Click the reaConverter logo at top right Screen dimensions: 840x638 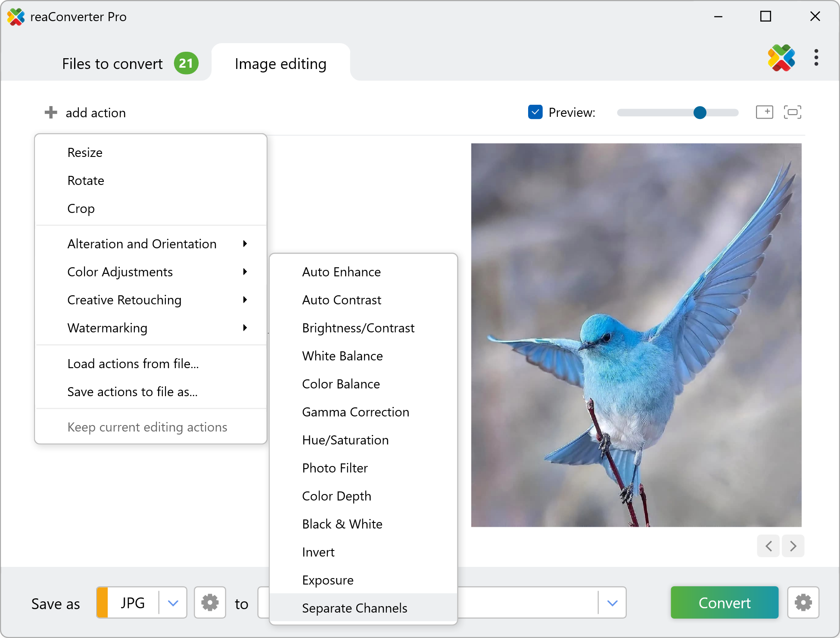781,58
